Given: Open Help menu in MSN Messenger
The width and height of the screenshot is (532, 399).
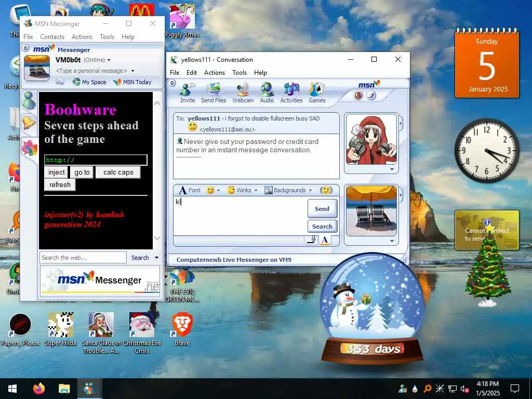Looking at the screenshot, I should pos(128,37).
